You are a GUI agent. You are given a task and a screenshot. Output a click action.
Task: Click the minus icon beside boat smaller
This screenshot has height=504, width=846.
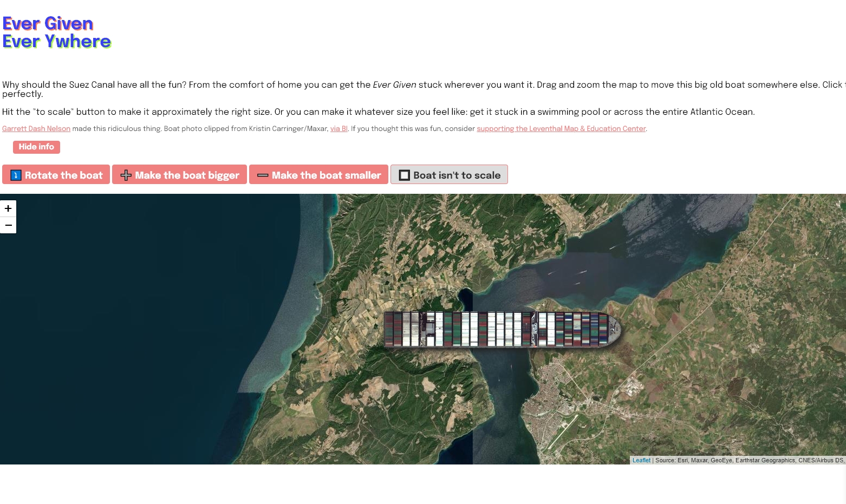(263, 175)
